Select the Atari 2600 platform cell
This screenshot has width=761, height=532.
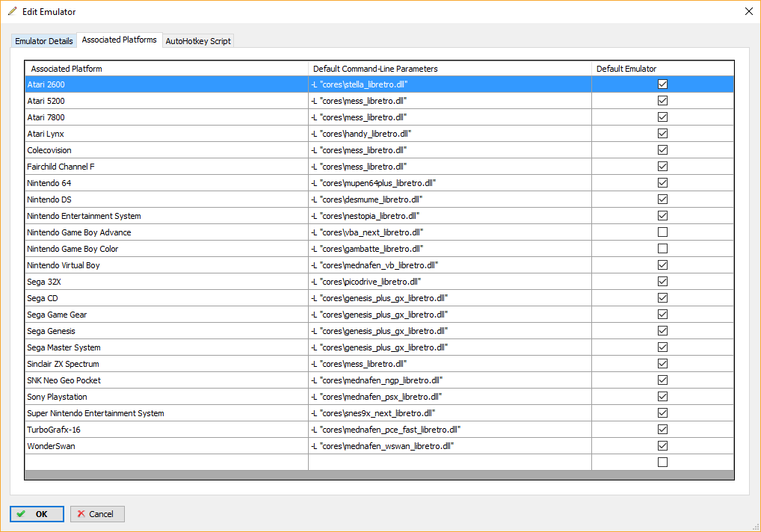click(x=167, y=84)
